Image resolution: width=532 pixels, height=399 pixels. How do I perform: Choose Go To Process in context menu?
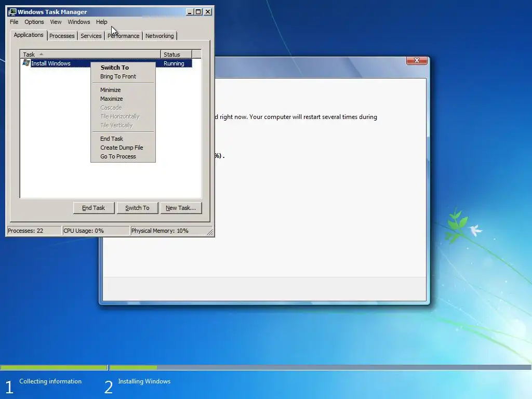click(123, 156)
